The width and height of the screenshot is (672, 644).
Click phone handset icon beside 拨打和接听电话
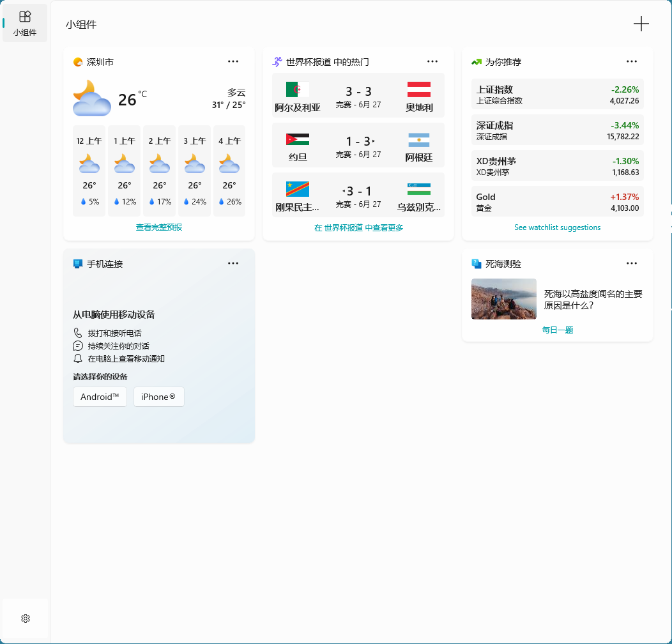[77, 333]
